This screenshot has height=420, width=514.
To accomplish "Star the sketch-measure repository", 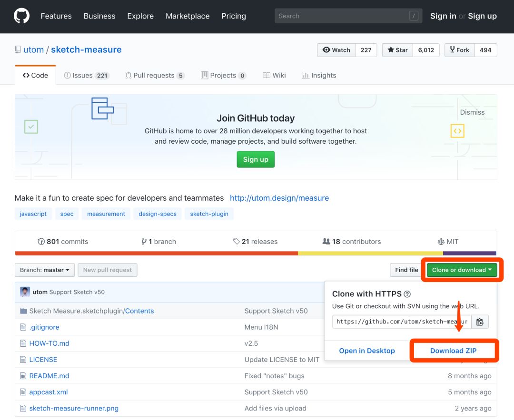I will [397, 50].
